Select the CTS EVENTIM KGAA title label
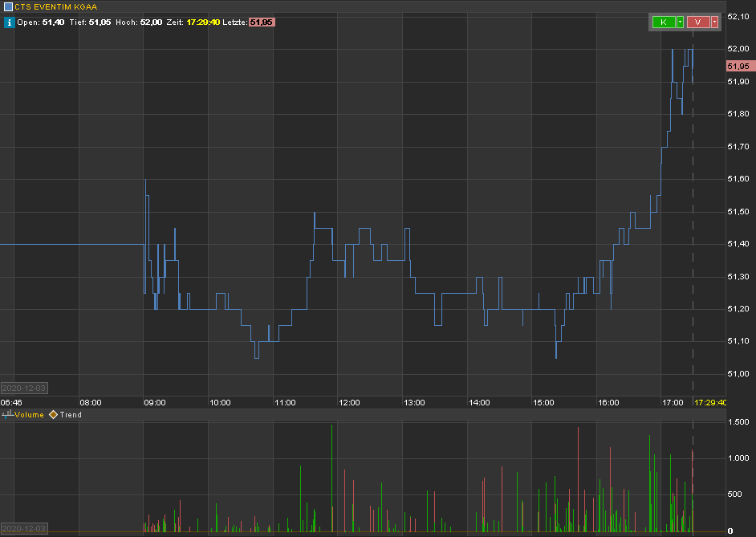756x537 pixels. click(x=55, y=6)
